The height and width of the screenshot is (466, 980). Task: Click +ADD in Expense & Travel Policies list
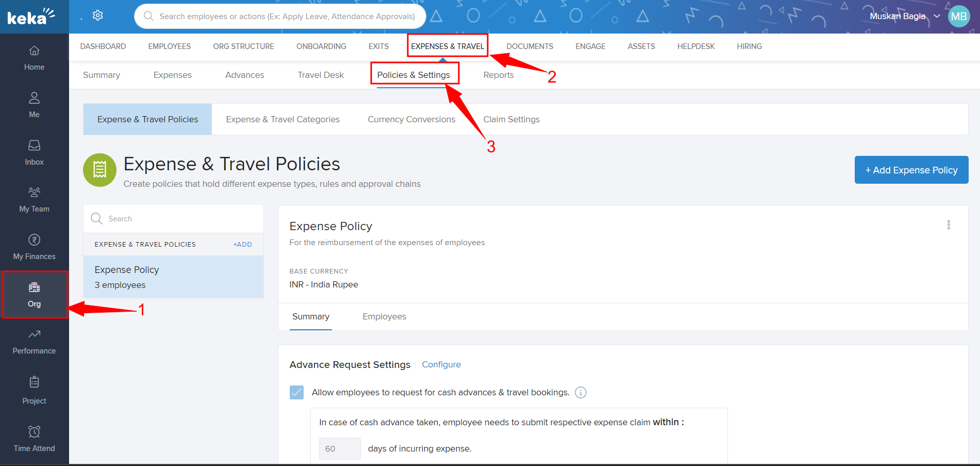pos(242,245)
